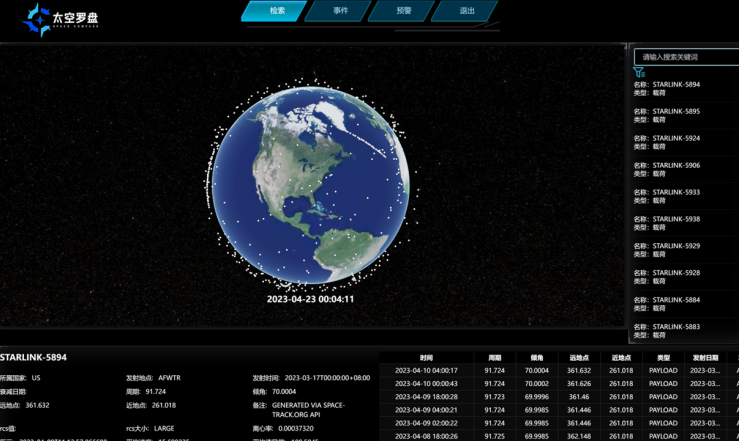
Task: Open the 预警 tab
Action: 403,11
